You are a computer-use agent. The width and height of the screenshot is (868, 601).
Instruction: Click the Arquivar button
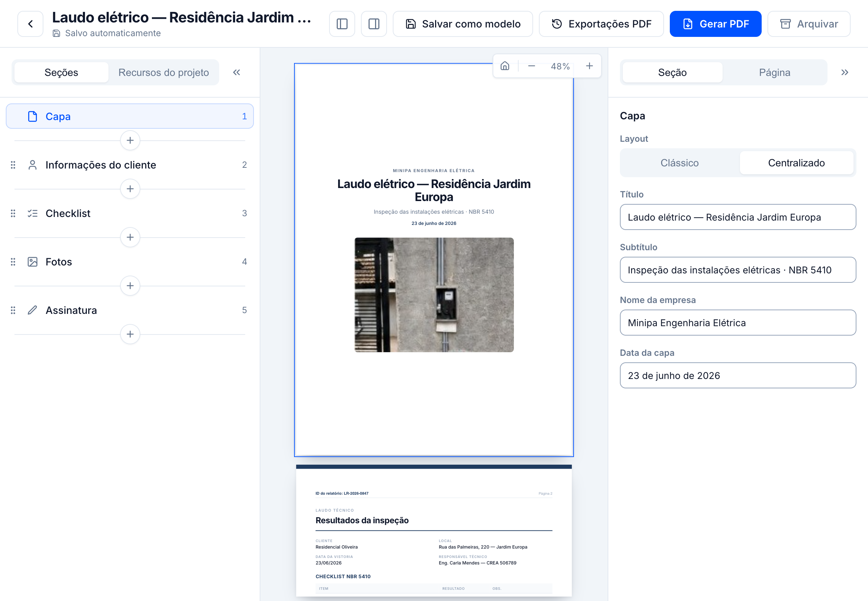(x=808, y=24)
